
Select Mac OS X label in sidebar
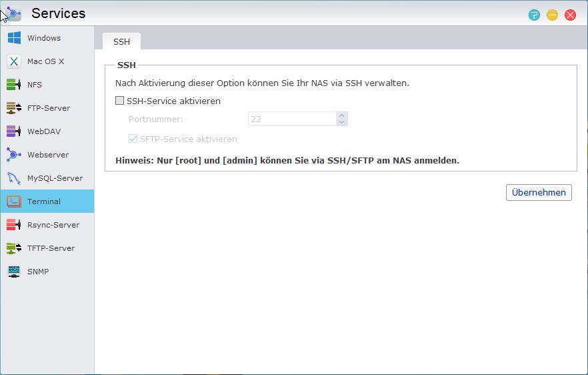coord(46,61)
